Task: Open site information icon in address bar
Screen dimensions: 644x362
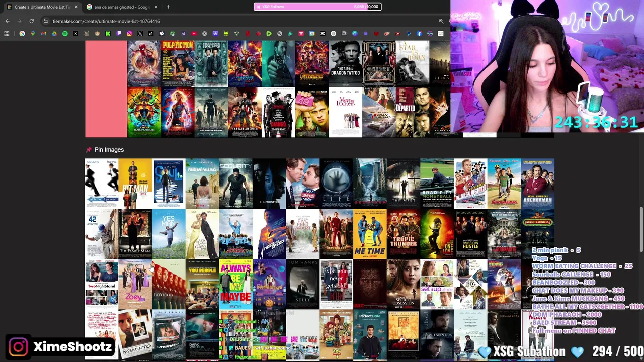Action: [x=46, y=21]
